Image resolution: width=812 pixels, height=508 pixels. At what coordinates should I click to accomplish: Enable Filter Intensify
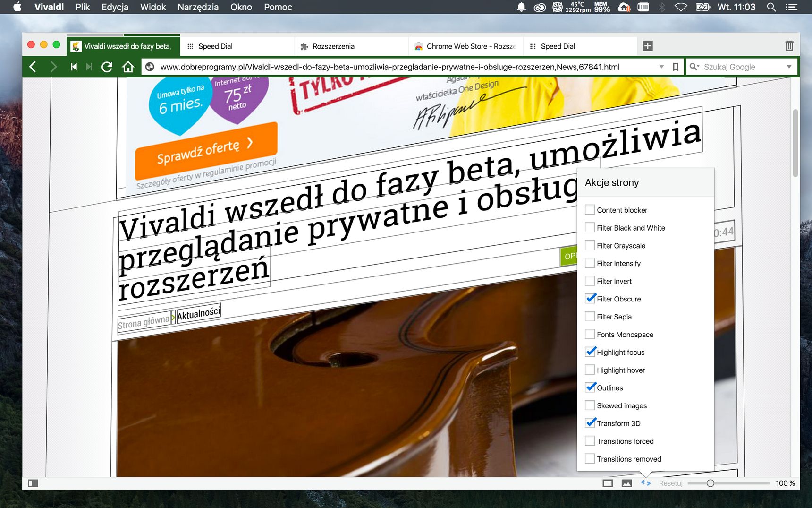590,263
